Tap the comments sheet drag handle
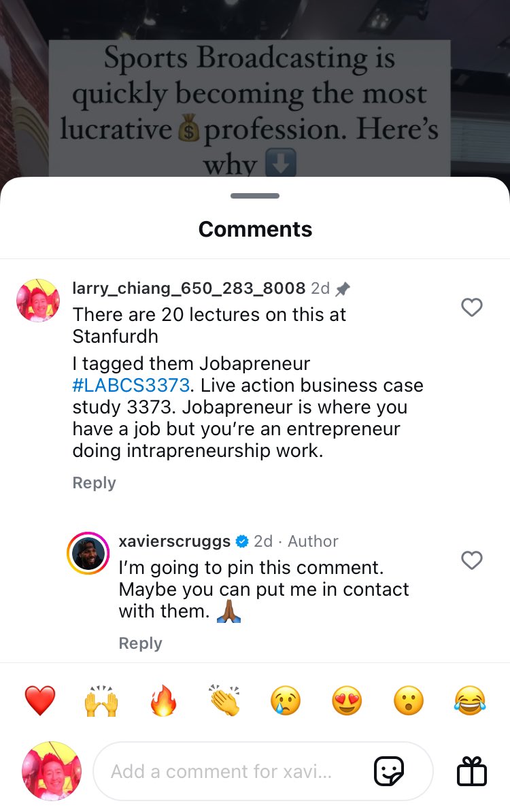The width and height of the screenshot is (510, 812). pyautogui.click(x=255, y=196)
